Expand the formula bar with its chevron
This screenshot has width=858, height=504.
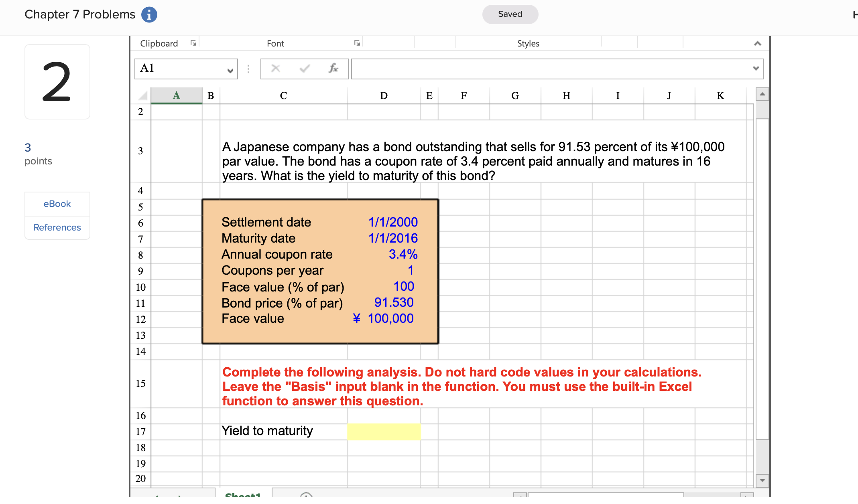click(756, 69)
